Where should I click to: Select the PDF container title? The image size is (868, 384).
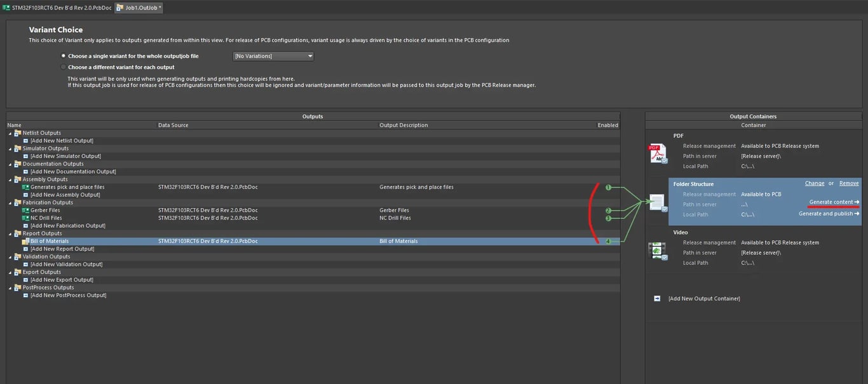click(x=679, y=136)
